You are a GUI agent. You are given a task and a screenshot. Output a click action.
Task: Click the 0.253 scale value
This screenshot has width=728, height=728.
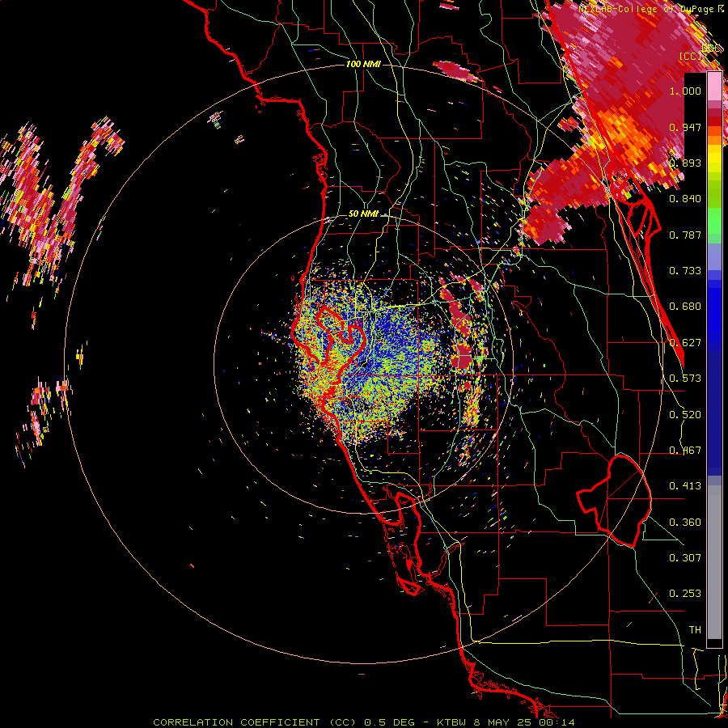click(x=685, y=594)
